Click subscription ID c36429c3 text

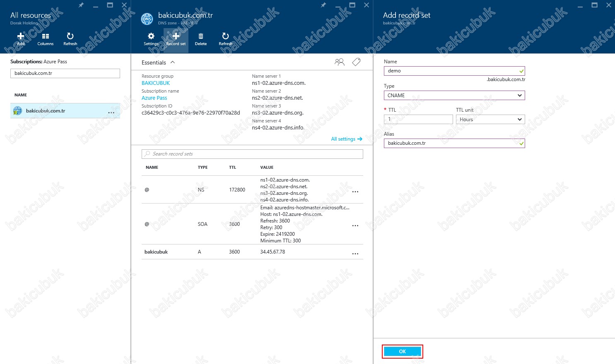(x=191, y=113)
